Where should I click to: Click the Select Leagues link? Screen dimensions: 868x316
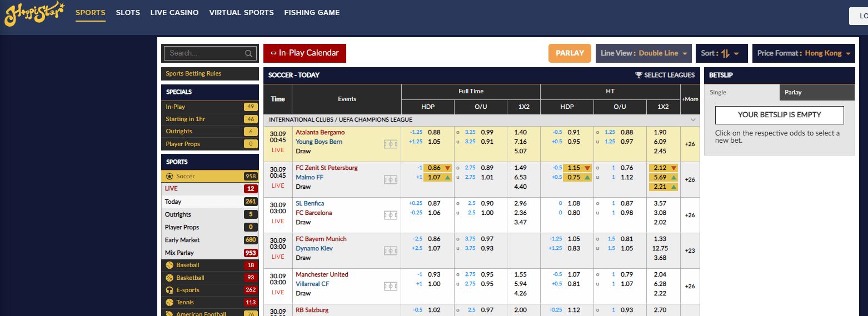pyautogui.click(x=665, y=75)
